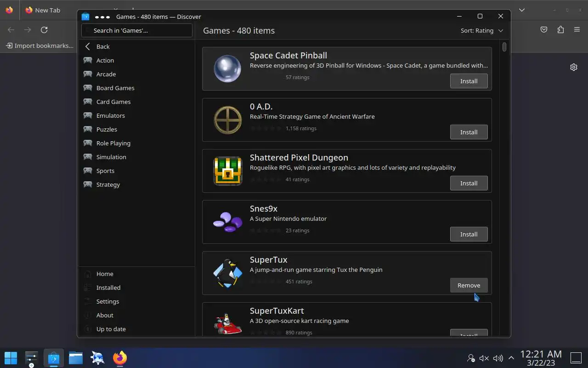Open the Up to date page
The height and width of the screenshot is (368, 588).
tap(137, 329)
